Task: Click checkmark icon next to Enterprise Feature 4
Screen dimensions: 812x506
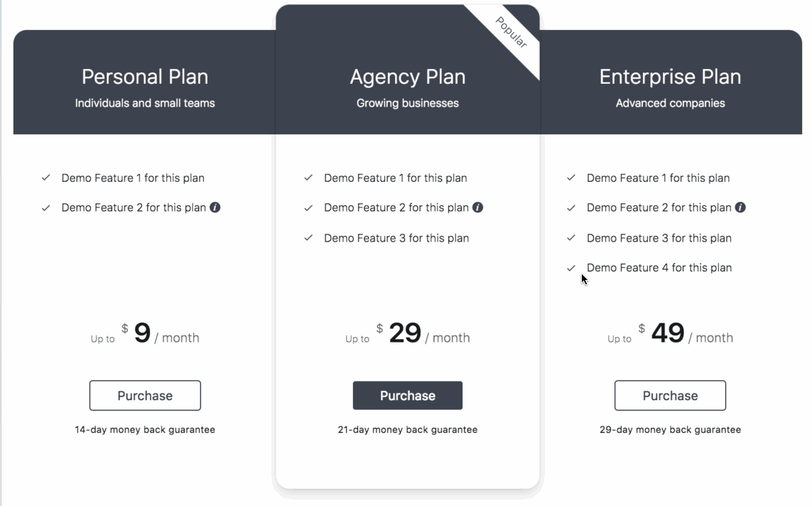Action: (x=571, y=268)
